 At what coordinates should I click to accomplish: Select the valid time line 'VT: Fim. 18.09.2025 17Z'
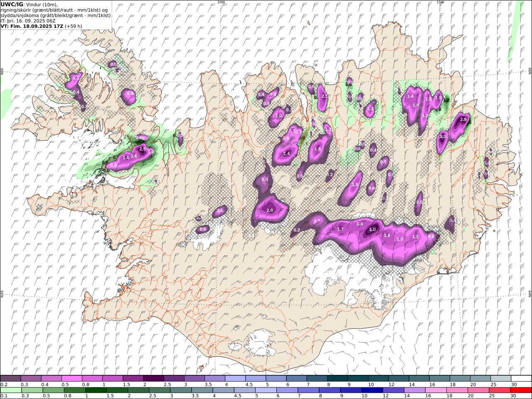coord(32,26)
